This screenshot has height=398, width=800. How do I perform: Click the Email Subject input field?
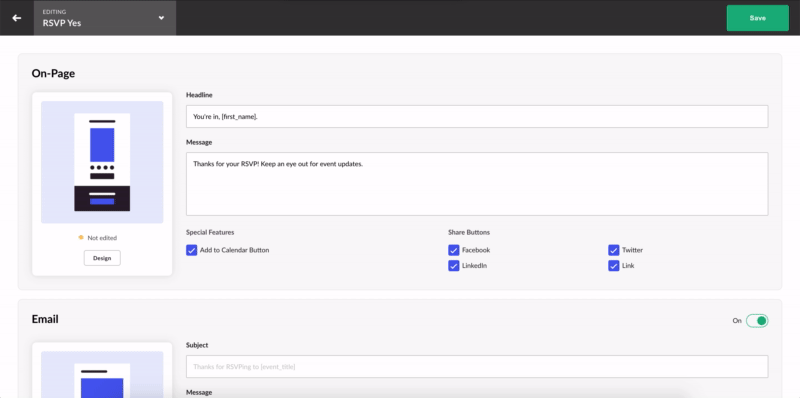pos(477,366)
